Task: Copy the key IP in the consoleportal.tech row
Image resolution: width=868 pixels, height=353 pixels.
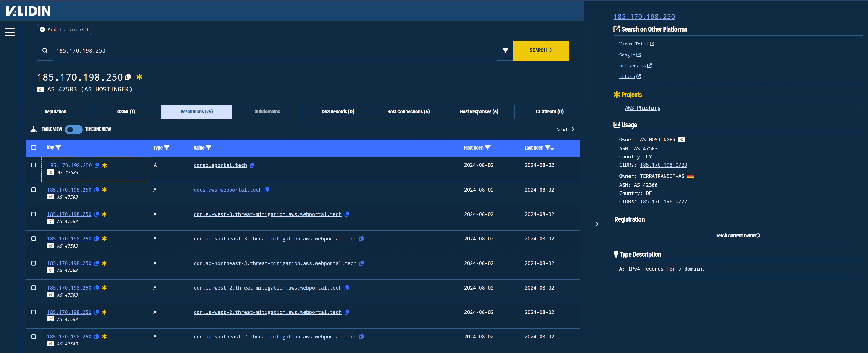Action: (97, 165)
